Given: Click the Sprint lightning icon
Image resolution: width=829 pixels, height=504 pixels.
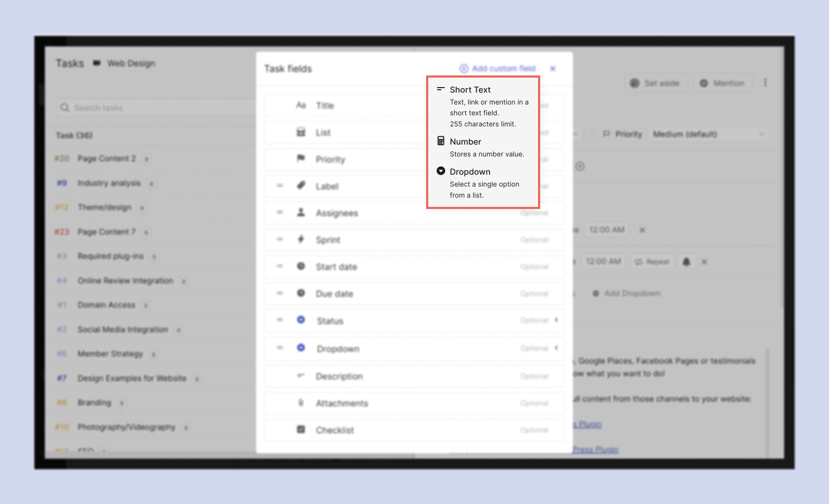Looking at the screenshot, I should pos(301,239).
